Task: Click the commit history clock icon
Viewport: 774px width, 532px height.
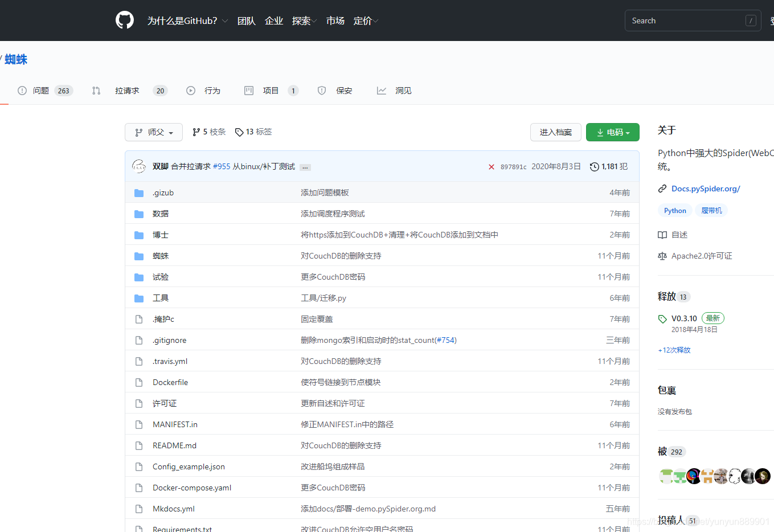Action: (x=595, y=167)
